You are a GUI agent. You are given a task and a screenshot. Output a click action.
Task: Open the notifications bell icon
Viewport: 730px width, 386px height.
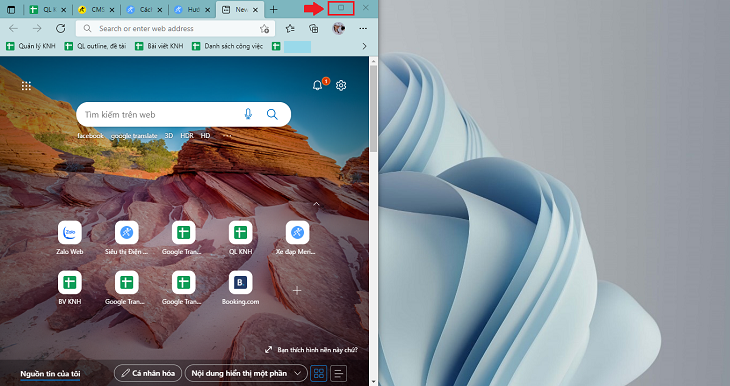(318, 85)
